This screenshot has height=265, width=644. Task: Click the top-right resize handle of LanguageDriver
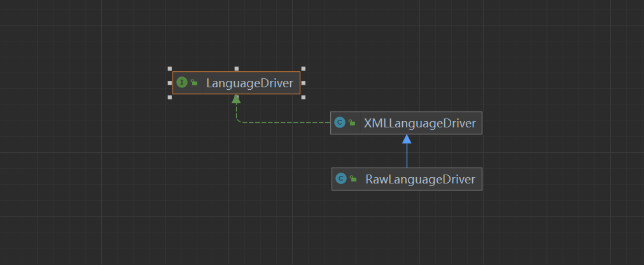click(303, 68)
